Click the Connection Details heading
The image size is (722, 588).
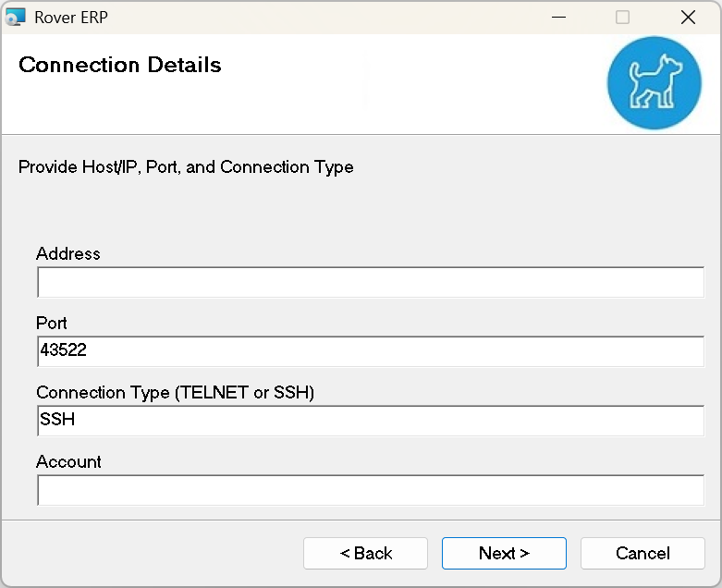click(120, 65)
